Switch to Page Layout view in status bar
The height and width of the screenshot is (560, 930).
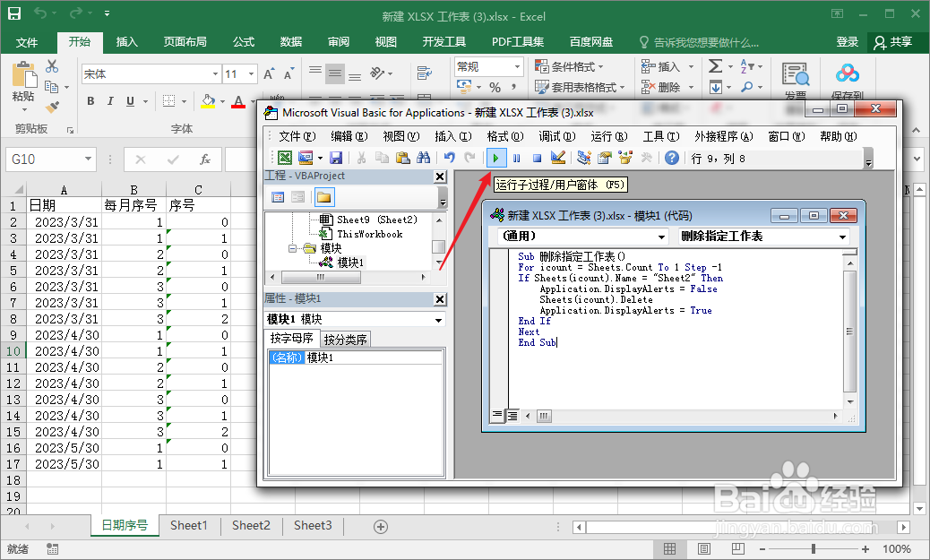click(x=704, y=548)
